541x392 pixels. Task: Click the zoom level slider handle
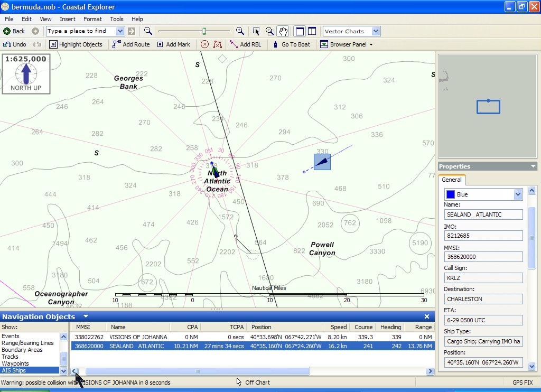[x=204, y=31]
